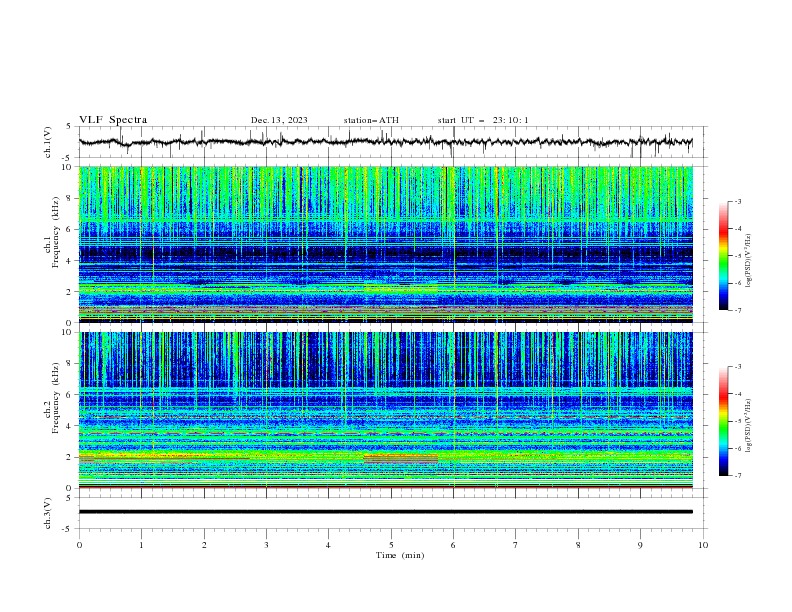792x612 pixels.
Task: Click the x-axis tick label "9"
Action: [640, 545]
